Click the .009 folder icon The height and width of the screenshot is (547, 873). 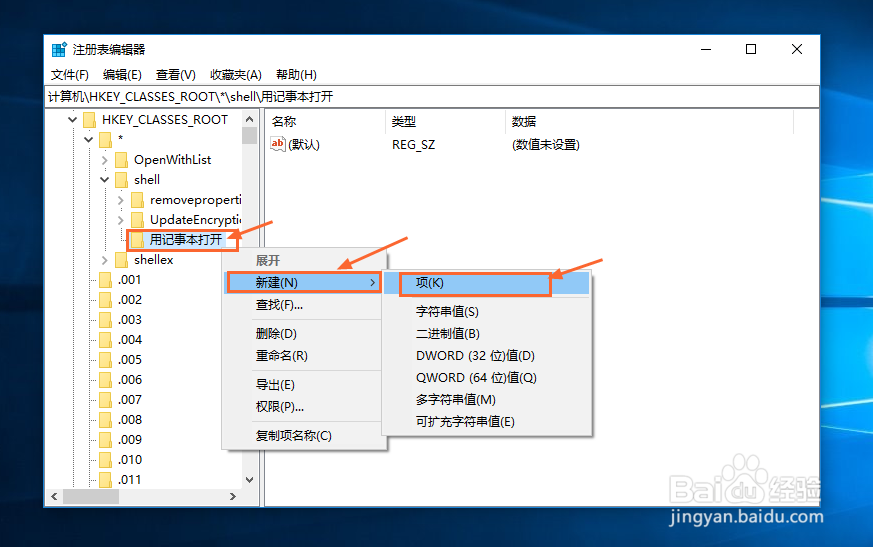[105, 441]
